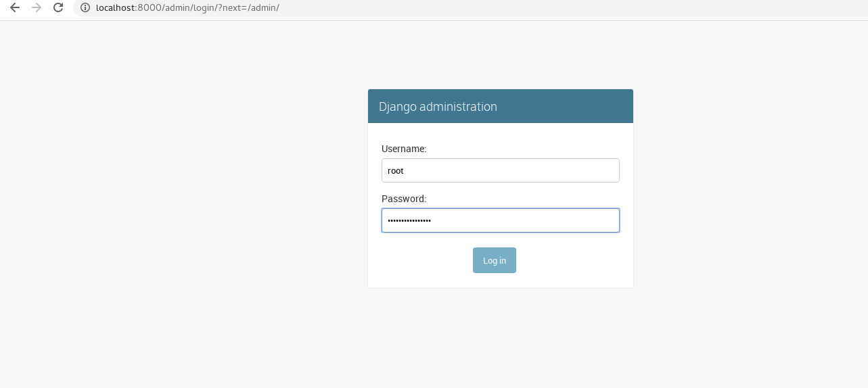Click the Username field containing root
This screenshot has width=868, height=388.
[x=500, y=170]
